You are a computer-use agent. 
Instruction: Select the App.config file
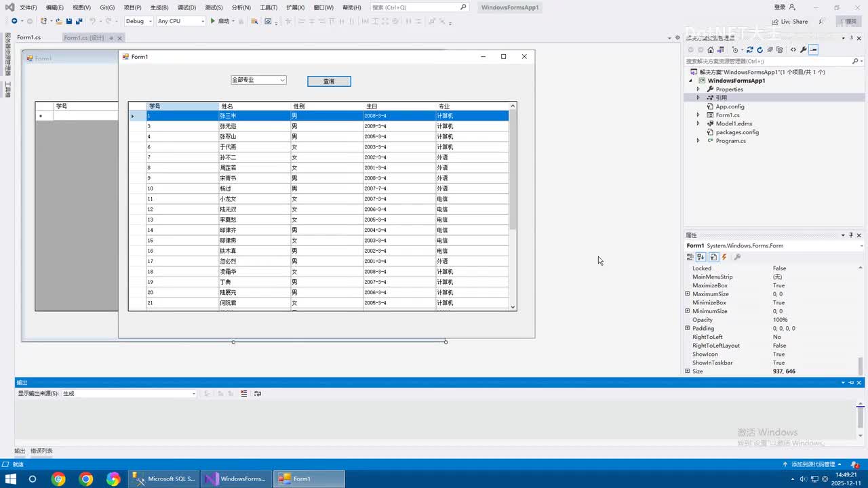pyautogui.click(x=730, y=106)
